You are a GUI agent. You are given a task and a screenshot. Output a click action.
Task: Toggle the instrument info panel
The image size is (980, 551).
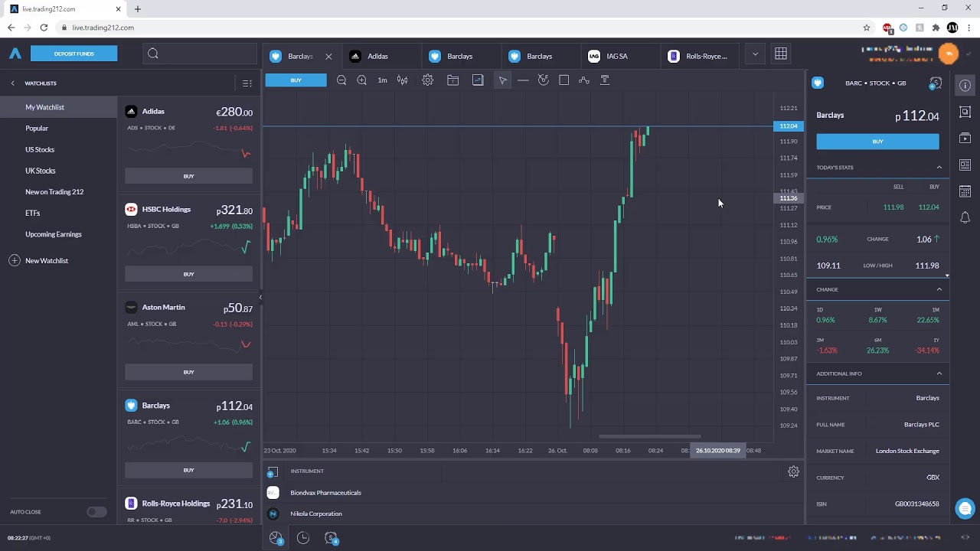pos(965,86)
